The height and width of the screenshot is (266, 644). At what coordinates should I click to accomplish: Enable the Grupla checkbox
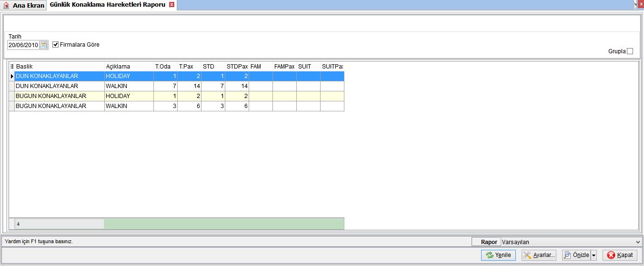tap(630, 51)
